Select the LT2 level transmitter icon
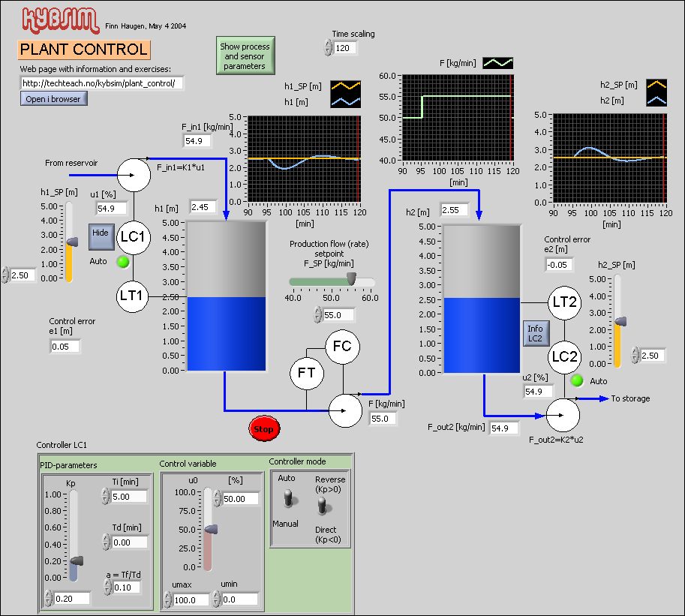The height and width of the screenshot is (616, 685). point(564,302)
